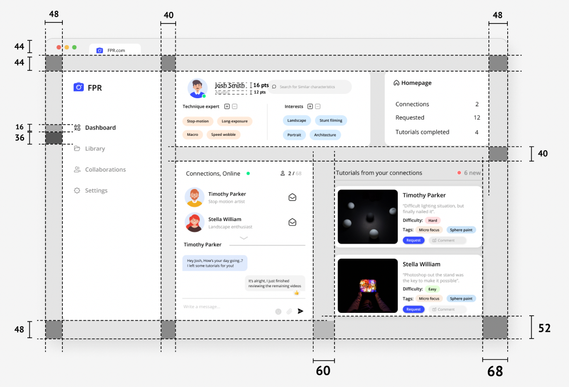
Task: Click the FPR camera logo icon
Action: [x=78, y=87]
